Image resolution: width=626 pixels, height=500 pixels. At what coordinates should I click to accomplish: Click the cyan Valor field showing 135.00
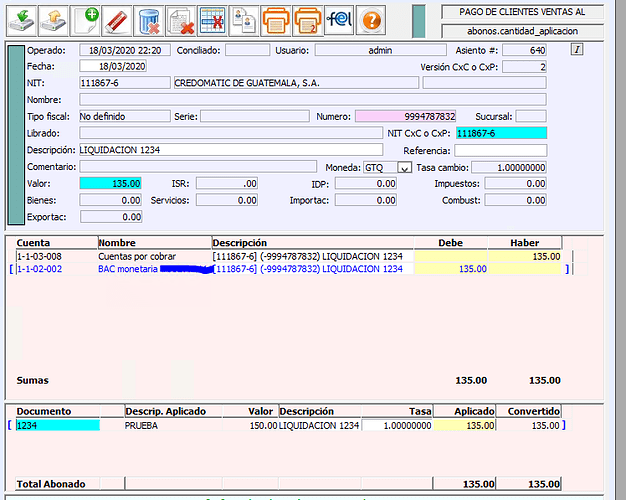(111, 184)
